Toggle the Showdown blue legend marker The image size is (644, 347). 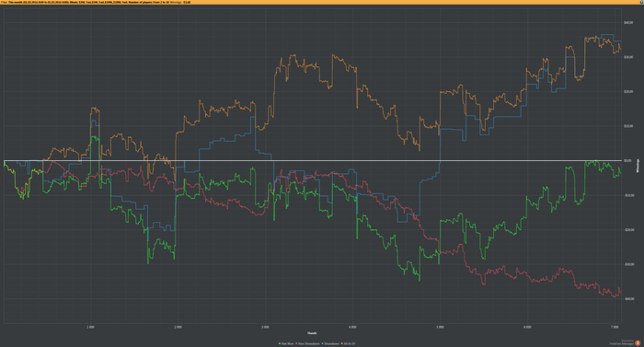pyautogui.click(x=322, y=343)
